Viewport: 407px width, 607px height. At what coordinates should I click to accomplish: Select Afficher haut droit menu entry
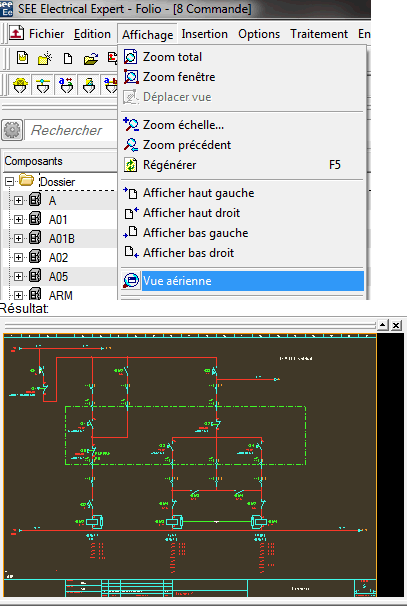pos(242,213)
